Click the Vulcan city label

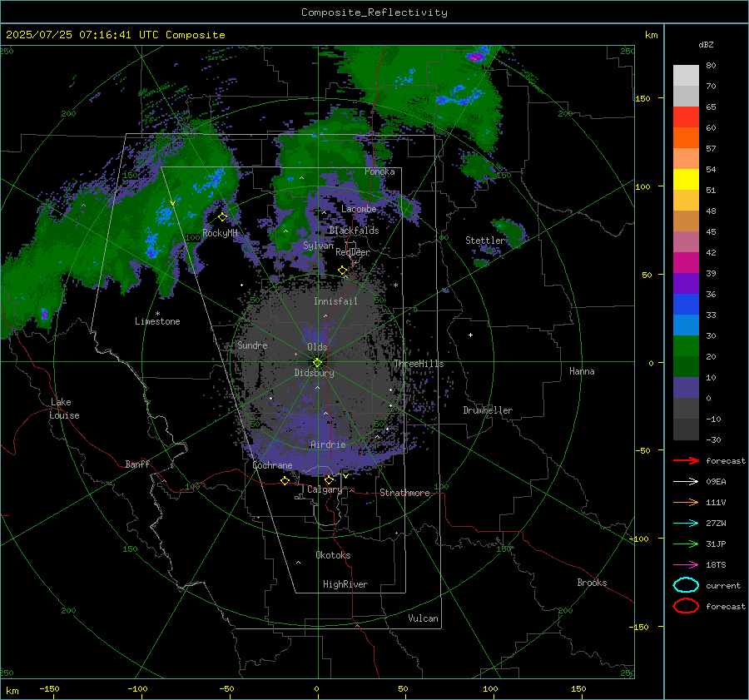pyautogui.click(x=424, y=618)
